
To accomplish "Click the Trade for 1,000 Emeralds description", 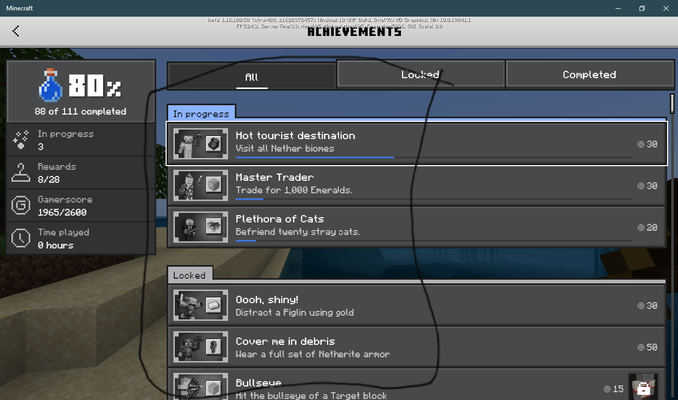I will pos(294,190).
